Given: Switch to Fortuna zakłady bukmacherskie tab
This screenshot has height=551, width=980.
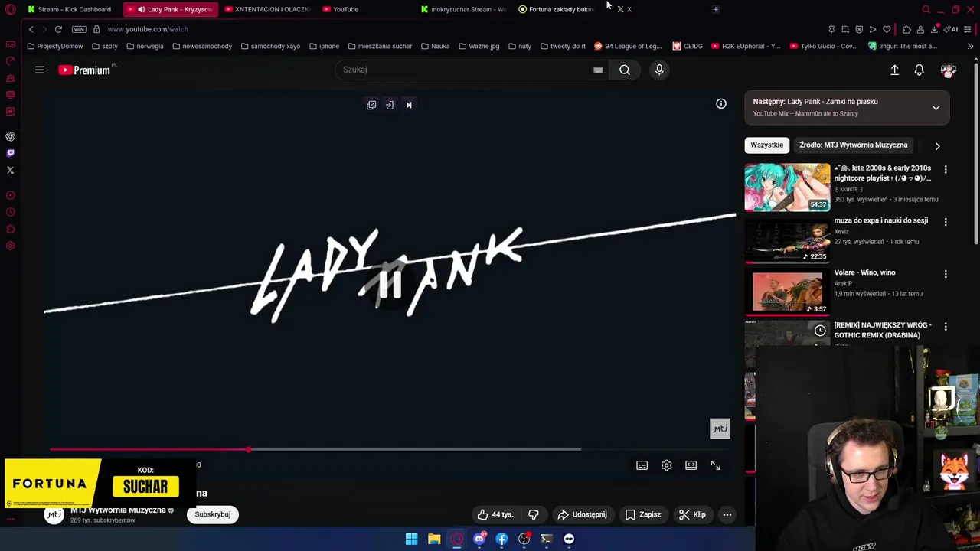Looking at the screenshot, I should pyautogui.click(x=561, y=9).
